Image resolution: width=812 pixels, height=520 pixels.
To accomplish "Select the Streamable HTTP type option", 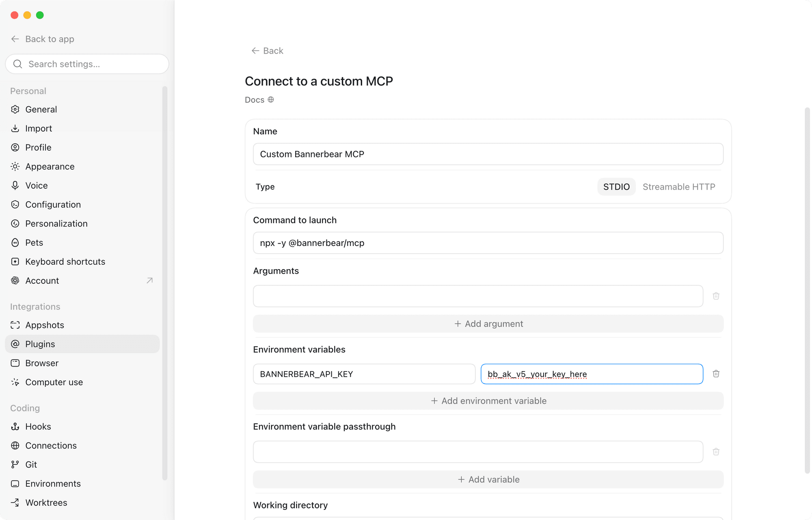I will [679, 187].
